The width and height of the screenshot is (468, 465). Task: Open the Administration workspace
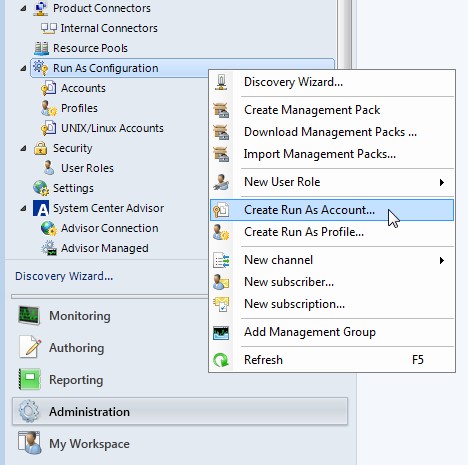(180, 411)
